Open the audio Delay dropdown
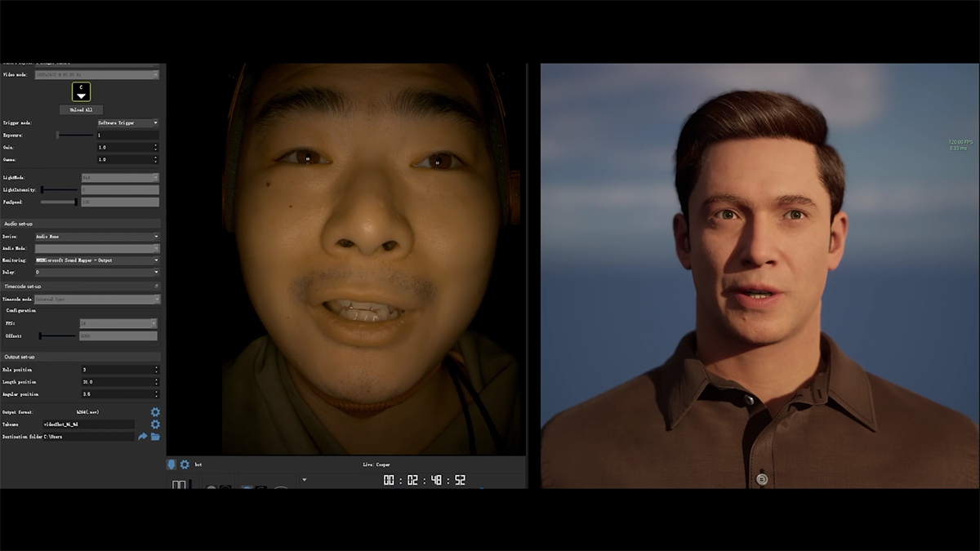Screen dimensions: 980x551 (97, 272)
